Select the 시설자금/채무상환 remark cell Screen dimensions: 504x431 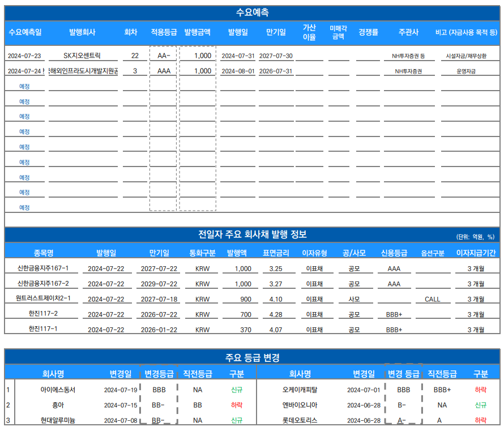pyautogui.click(x=465, y=56)
